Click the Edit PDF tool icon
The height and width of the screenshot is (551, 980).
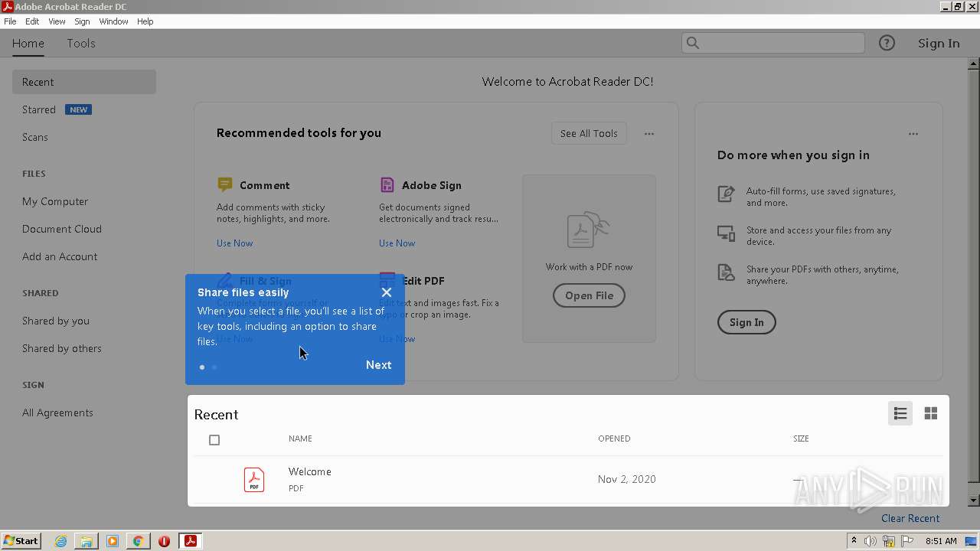(x=387, y=280)
